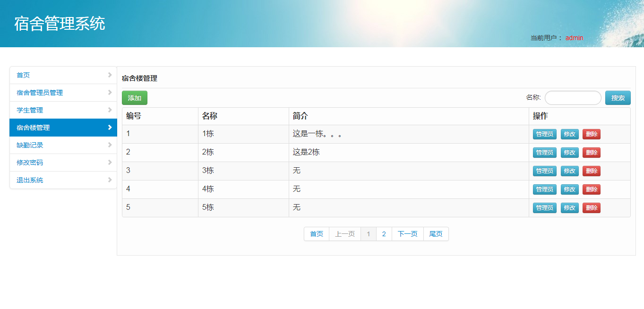Click 管理员 button for 2栋

click(x=545, y=153)
